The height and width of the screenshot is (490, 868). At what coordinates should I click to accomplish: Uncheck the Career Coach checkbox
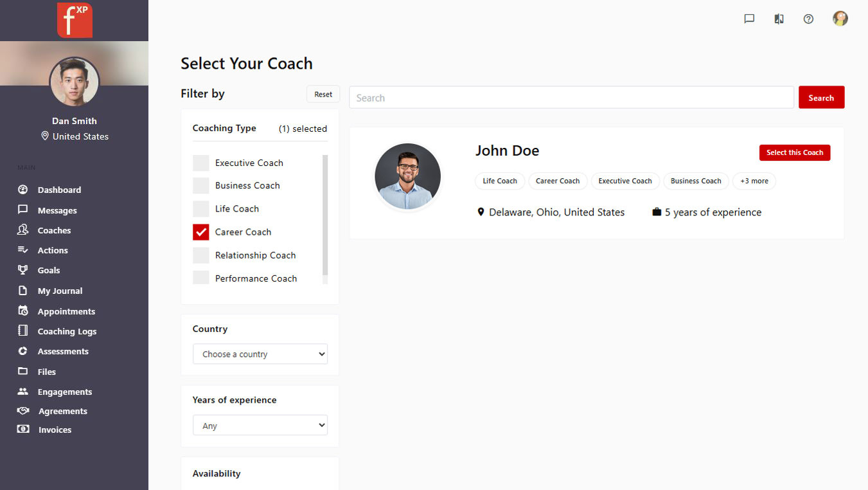click(x=201, y=232)
